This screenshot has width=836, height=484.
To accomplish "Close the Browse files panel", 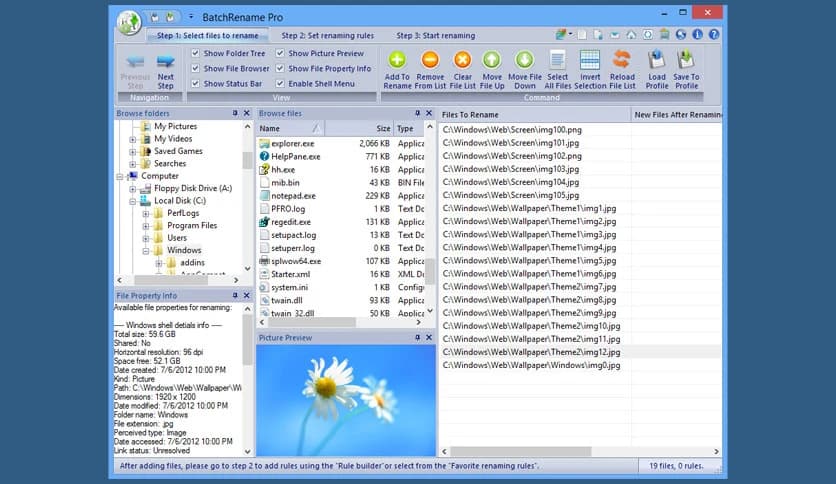I will 429,113.
